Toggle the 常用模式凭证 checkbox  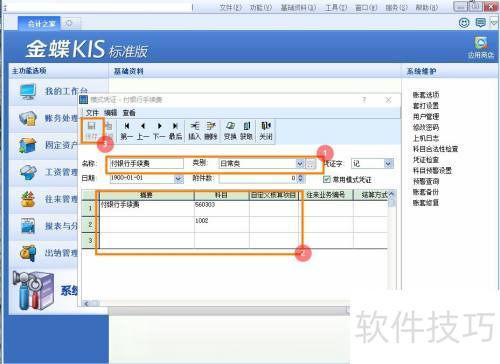[x=327, y=179]
